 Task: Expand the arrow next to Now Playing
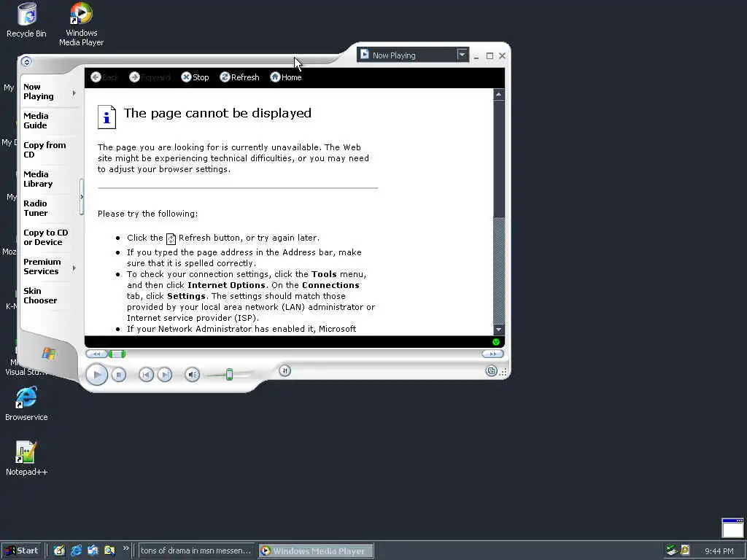(x=74, y=93)
